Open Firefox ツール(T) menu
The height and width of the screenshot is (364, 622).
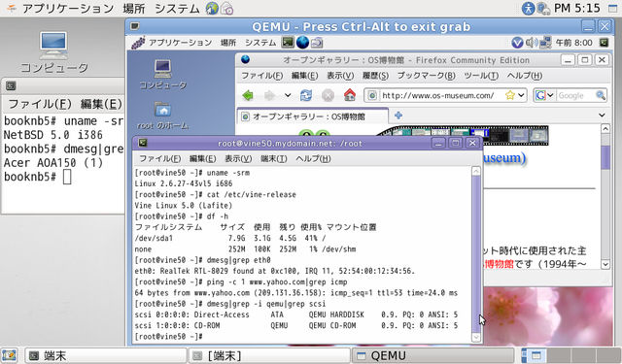pos(481,76)
